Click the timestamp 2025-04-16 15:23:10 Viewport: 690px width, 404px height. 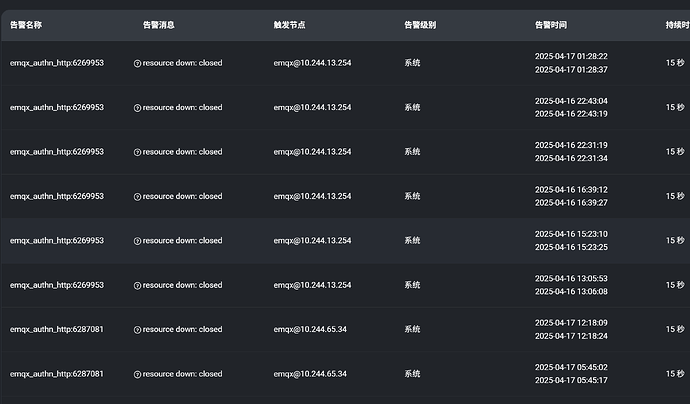pyautogui.click(x=571, y=234)
